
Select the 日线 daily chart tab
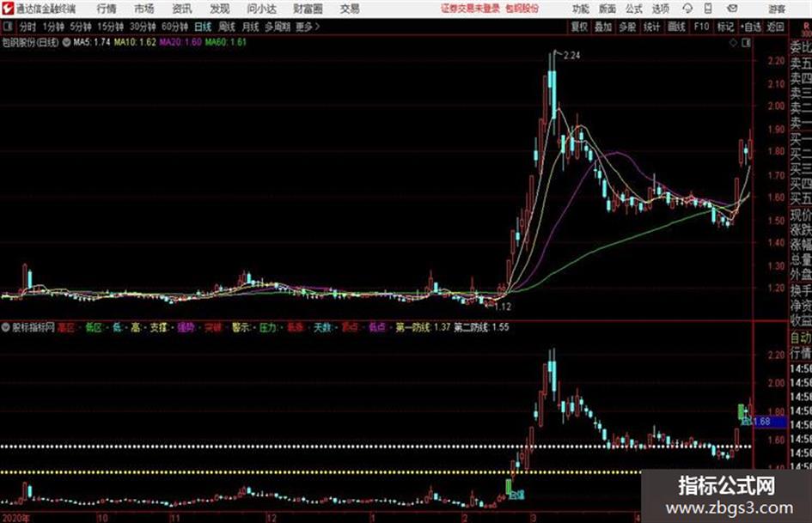point(203,27)
